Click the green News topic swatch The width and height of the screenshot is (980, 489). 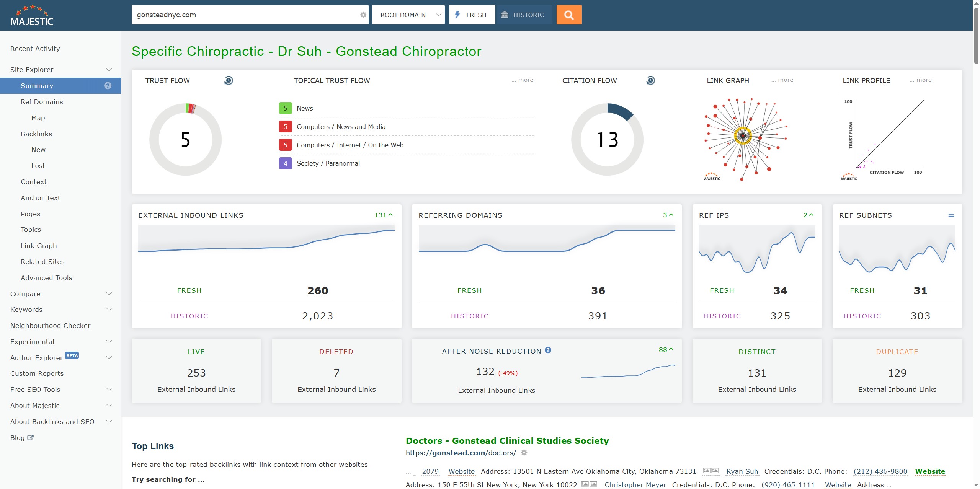click(285, 108)
